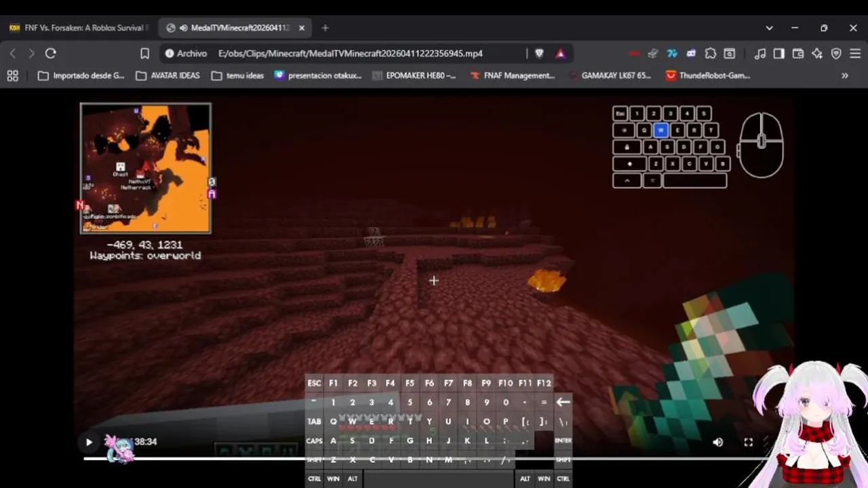This screenshot has height=488, width=868.
Task: Click the coordinates text -469, 43, 1231
Action: tap(145, 245)
